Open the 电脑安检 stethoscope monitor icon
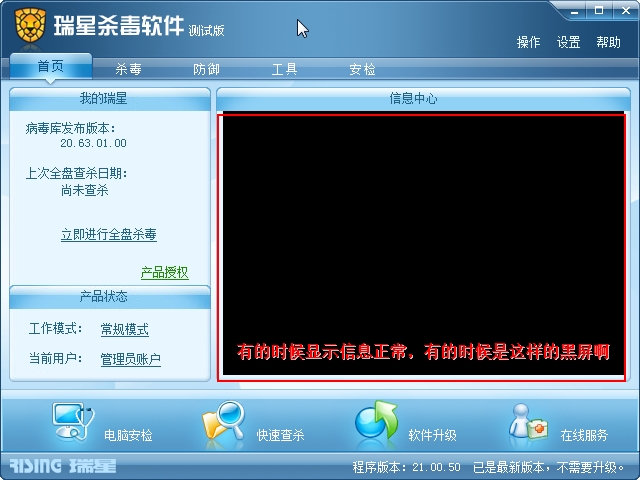This screenshot has width=640, height=480. click(73, 422)
